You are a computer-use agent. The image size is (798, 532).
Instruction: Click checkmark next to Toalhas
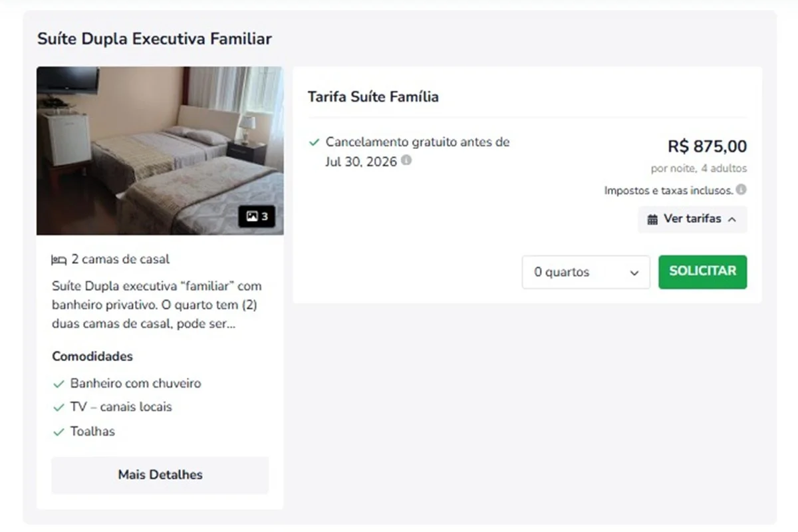[59, 432]
